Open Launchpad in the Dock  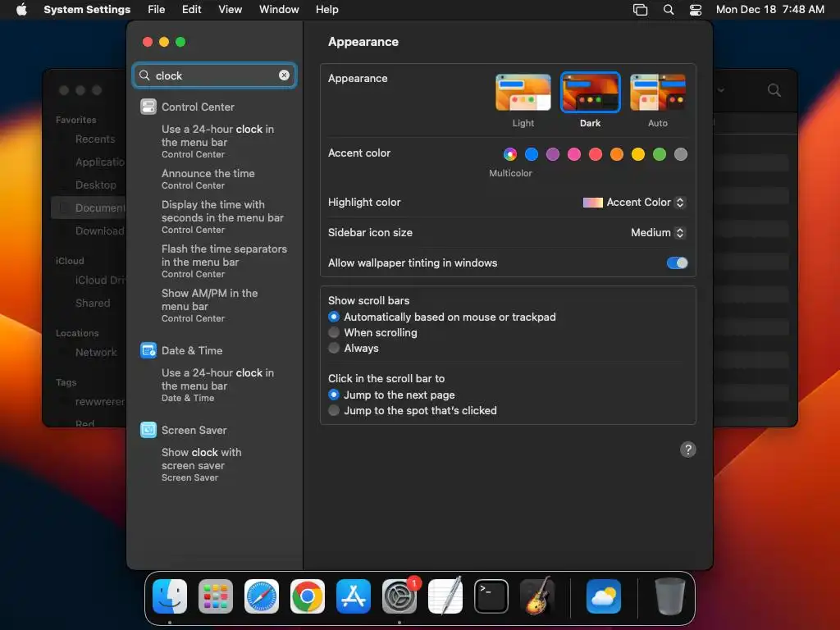216,596
